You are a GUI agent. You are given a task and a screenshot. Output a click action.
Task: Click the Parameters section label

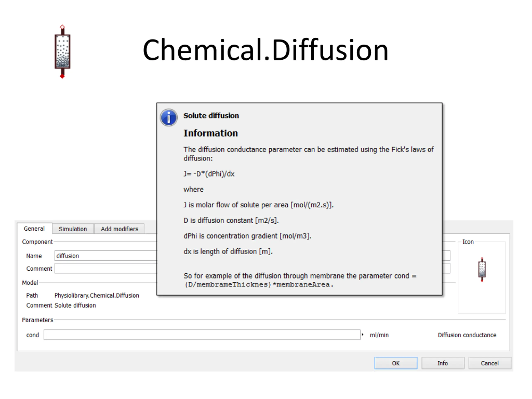point(38,320)
